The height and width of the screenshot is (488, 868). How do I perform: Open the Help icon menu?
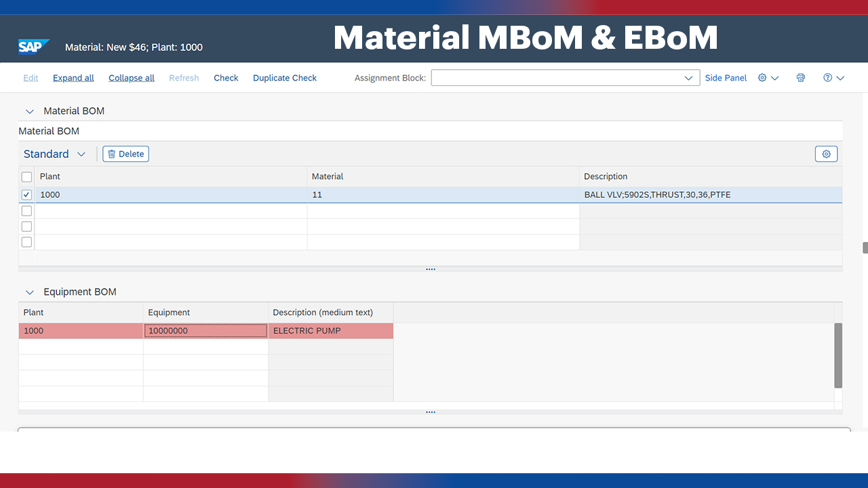click(829, 77)
